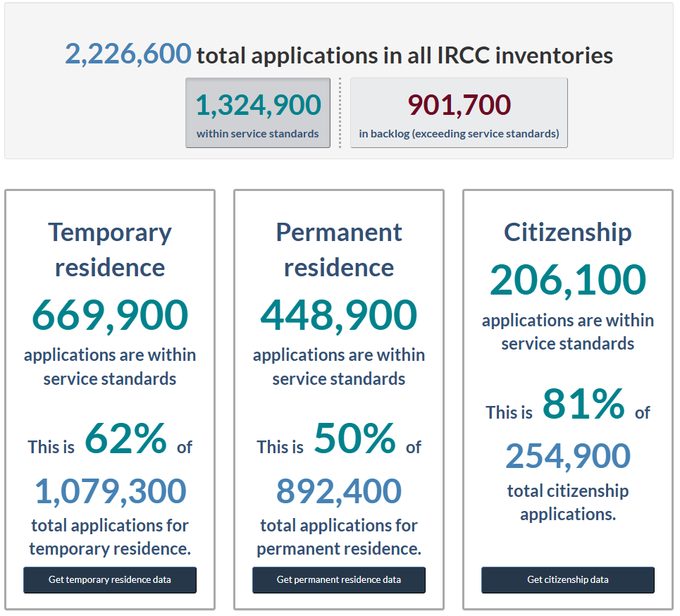680x616 pixels.
Task: Click the 2,226,600 total applications figure
Action: 128,54
